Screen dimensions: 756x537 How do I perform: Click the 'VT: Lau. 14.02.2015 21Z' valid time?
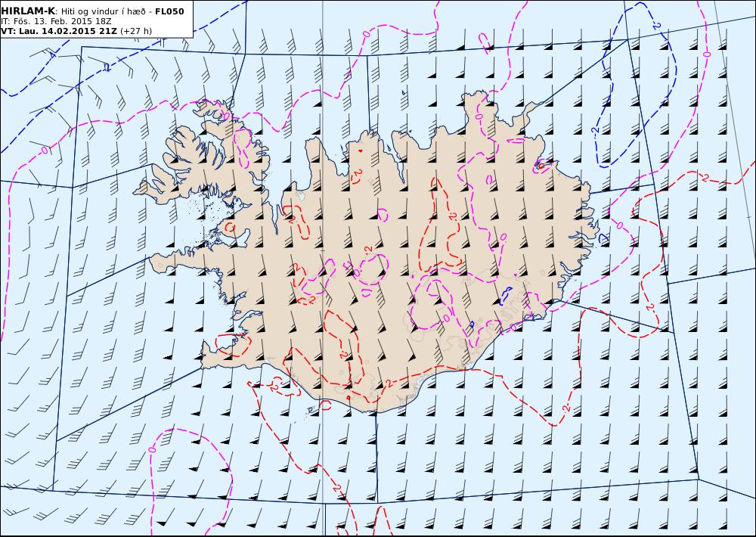pos(59,31)
